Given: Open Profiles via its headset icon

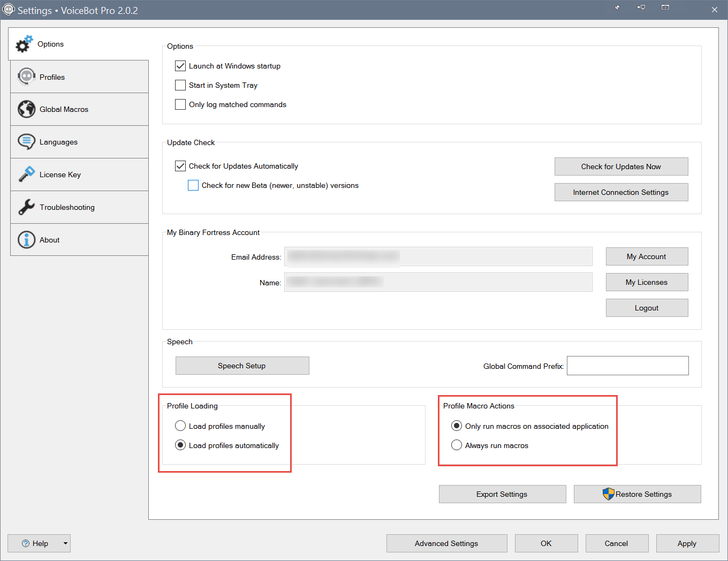Looking at the screenshot, I should pos(26,77).
